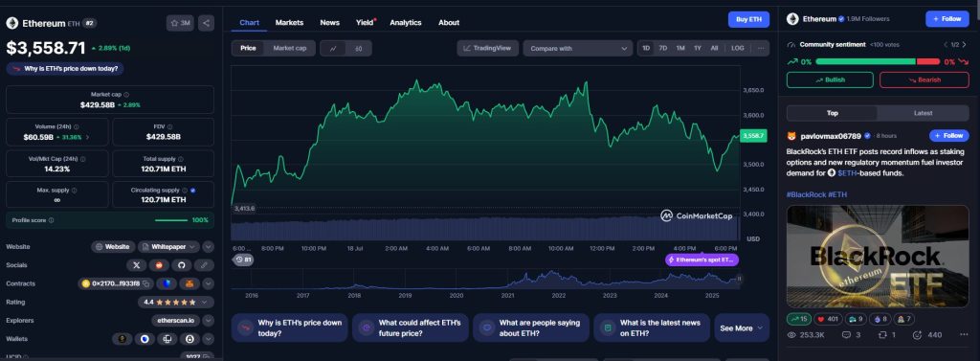This screenshot has width=980, height=361.
Task: Expand the See More questions dropdown
Action: [742, 327]
